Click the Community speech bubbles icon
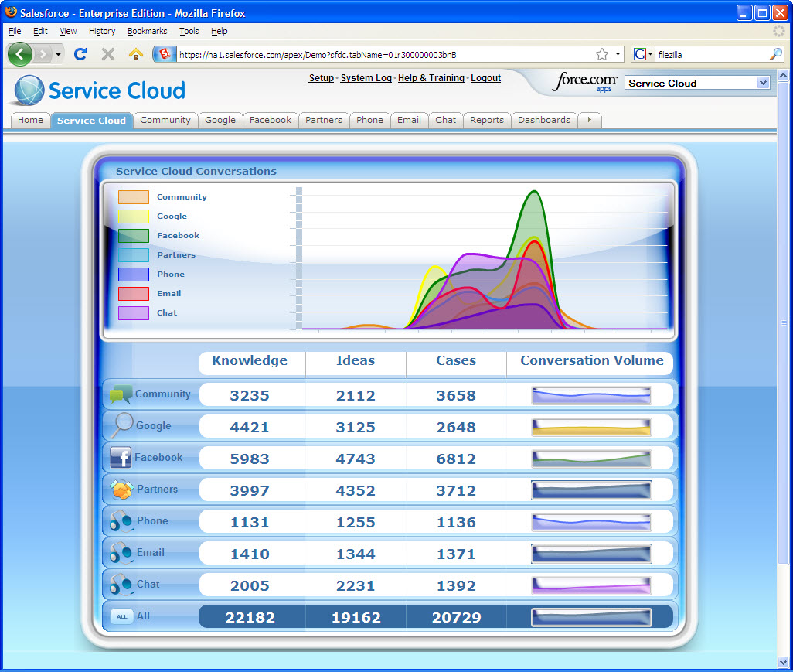The image size is (793, 672). [120, 394]
